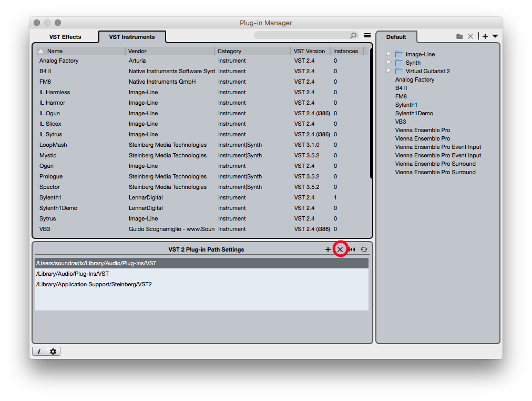
Task: Switch to VST Instruments tab
Action: pyautogui.click(x=132, y=37)
